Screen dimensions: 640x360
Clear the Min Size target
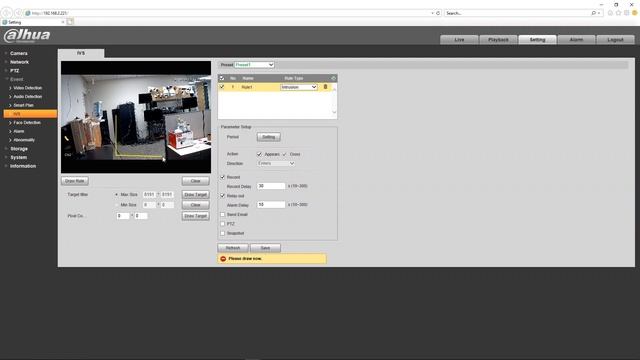pyautogui.click(x=196, y=205)
